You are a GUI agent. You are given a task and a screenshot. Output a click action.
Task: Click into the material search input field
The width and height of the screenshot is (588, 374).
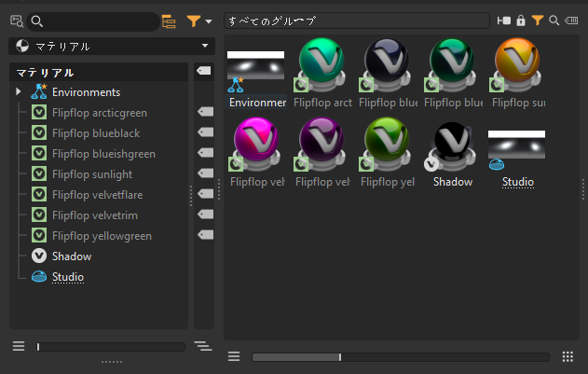pyautogui.click(x=93, y=21)
